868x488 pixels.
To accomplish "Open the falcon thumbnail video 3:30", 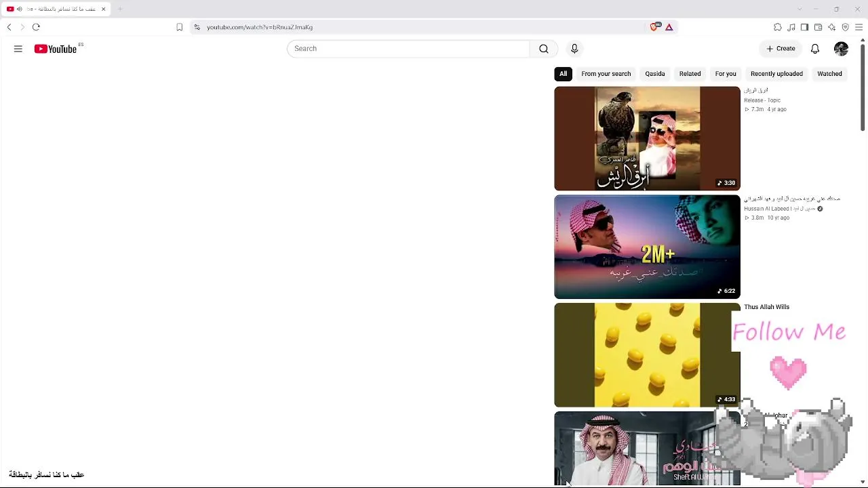I will point(647,138).
